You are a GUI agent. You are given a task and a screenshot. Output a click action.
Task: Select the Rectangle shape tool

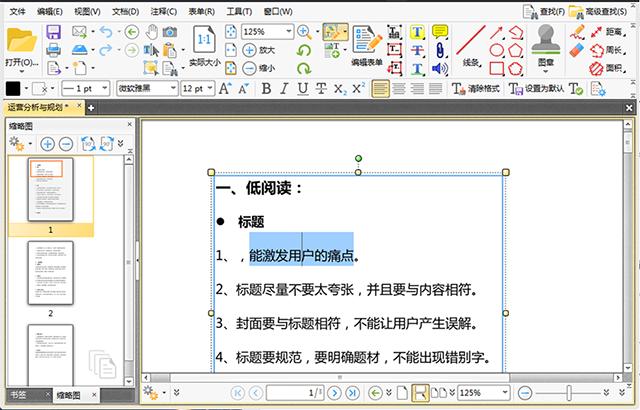point(496,68)
